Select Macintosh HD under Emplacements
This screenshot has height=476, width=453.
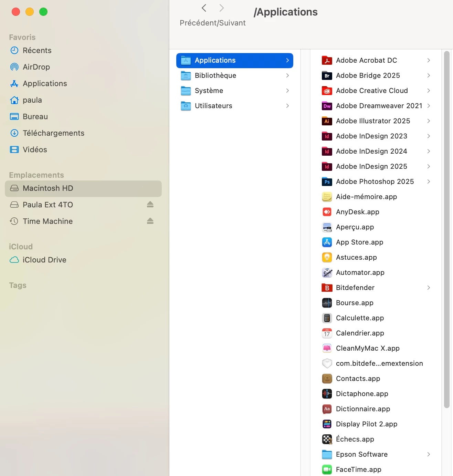[x=83, y=188]
